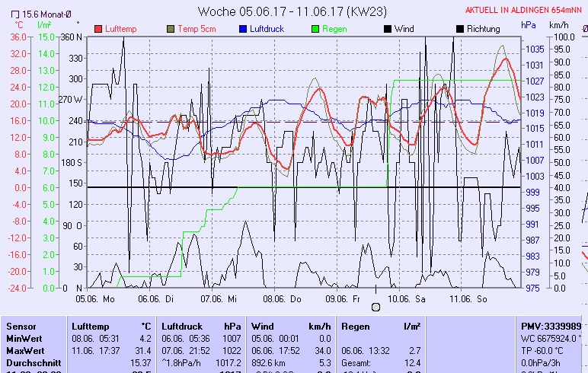Click the Wind column header in table

click(264, 326)
